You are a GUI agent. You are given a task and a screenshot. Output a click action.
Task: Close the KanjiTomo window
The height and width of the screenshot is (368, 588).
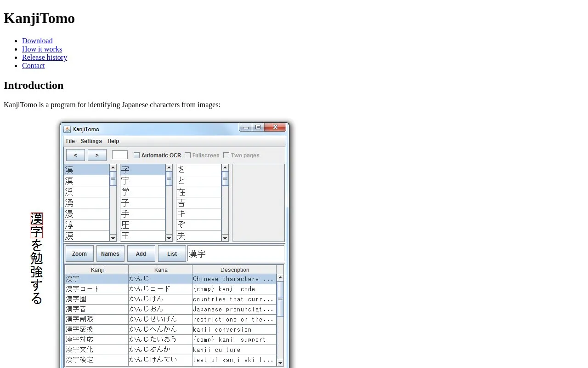point(276,127)
